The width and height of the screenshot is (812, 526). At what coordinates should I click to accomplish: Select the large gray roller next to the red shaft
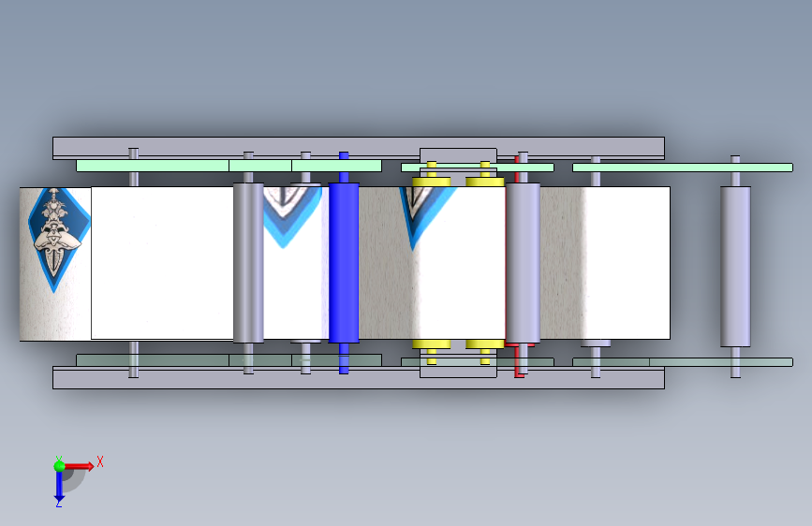pyautogui.click(x=523, y=262)
